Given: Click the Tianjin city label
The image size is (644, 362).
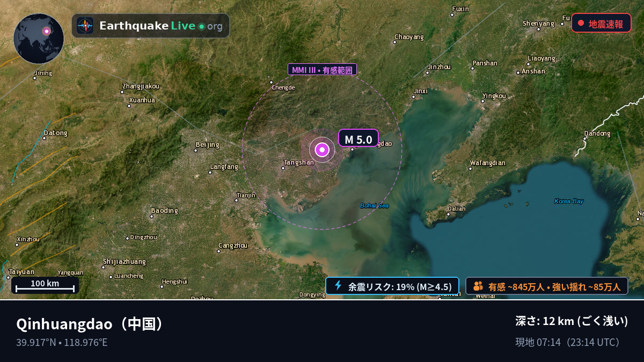Looking at the screenshot, I should pos(246,195).
